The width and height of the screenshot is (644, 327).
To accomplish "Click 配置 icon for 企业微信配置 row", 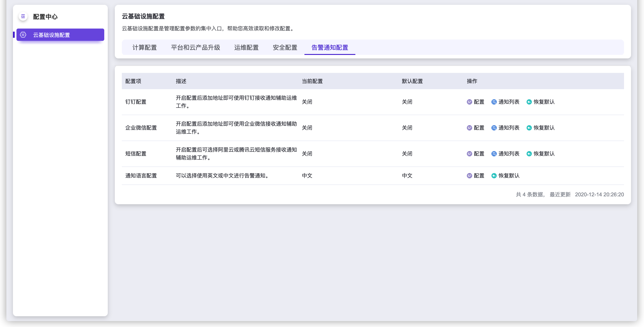I will click(x=469, y=128).
